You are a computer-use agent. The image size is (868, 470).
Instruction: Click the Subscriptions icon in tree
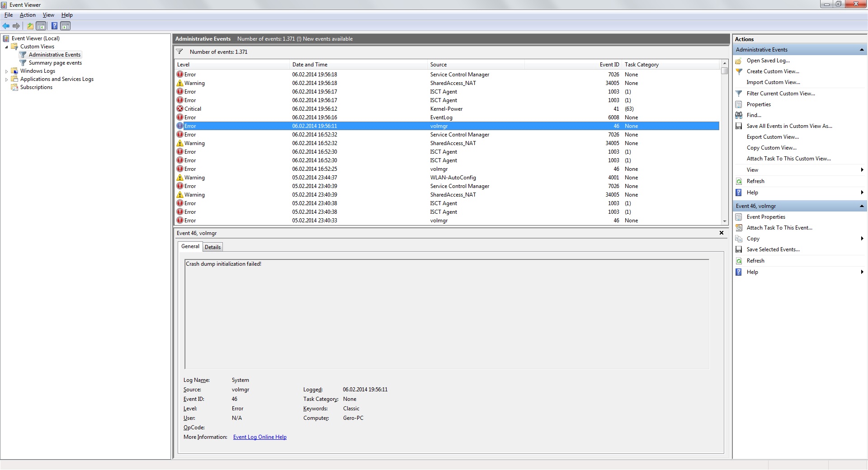pos(14,87)
